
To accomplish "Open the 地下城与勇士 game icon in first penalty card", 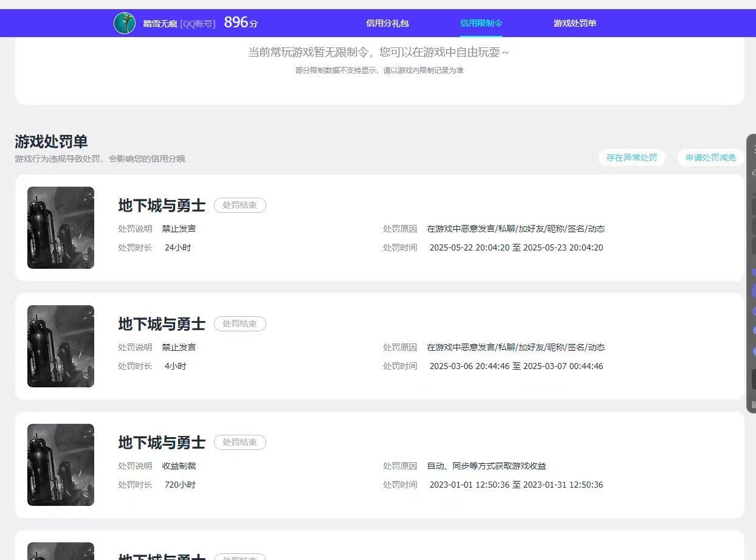I will [60, 227].
